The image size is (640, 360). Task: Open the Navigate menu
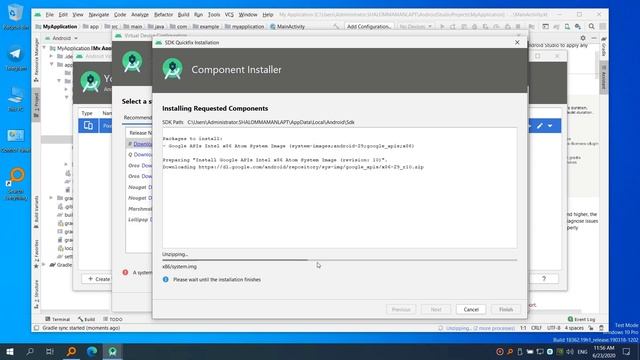(99, 15)
